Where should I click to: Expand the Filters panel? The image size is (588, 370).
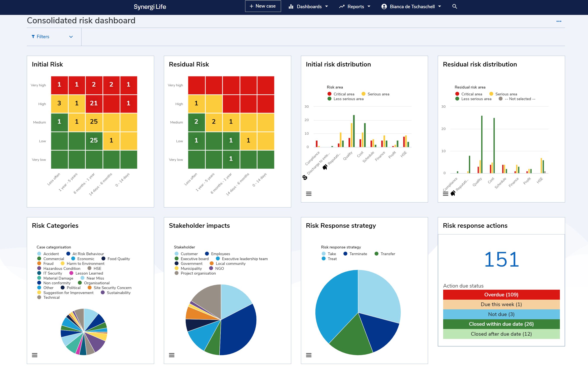pyautogui.click(x=71, y=36)
